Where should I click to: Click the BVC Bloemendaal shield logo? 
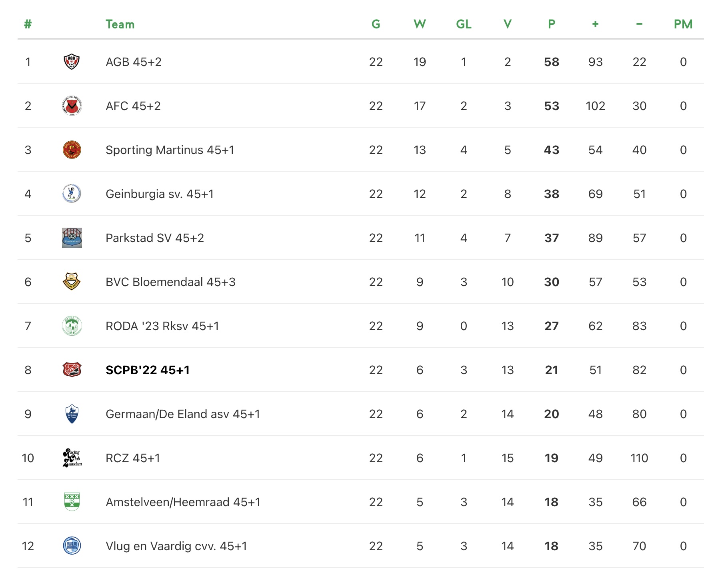pos(72,282)
